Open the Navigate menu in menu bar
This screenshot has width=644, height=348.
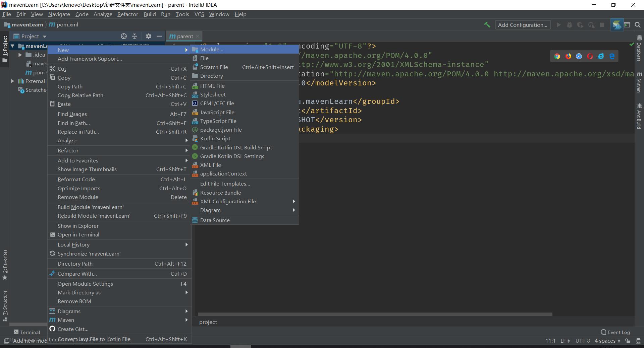(x=59, y=14)
